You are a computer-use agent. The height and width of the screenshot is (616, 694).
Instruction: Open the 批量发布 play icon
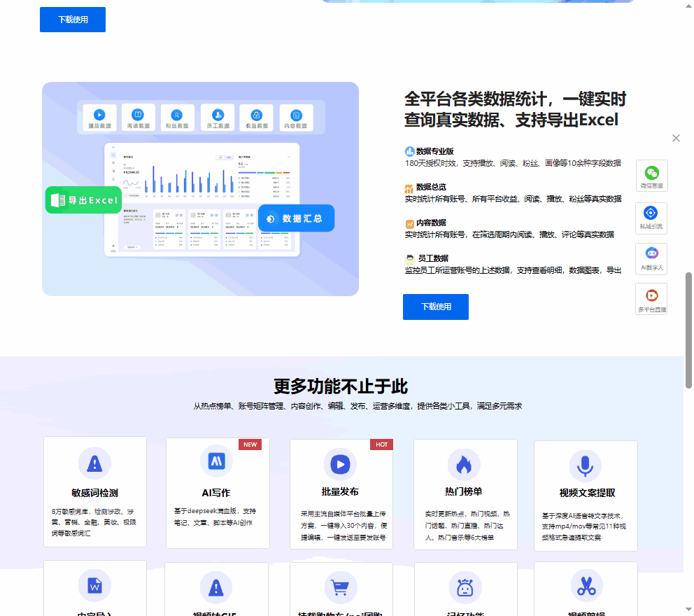click(x=341, y=464)
